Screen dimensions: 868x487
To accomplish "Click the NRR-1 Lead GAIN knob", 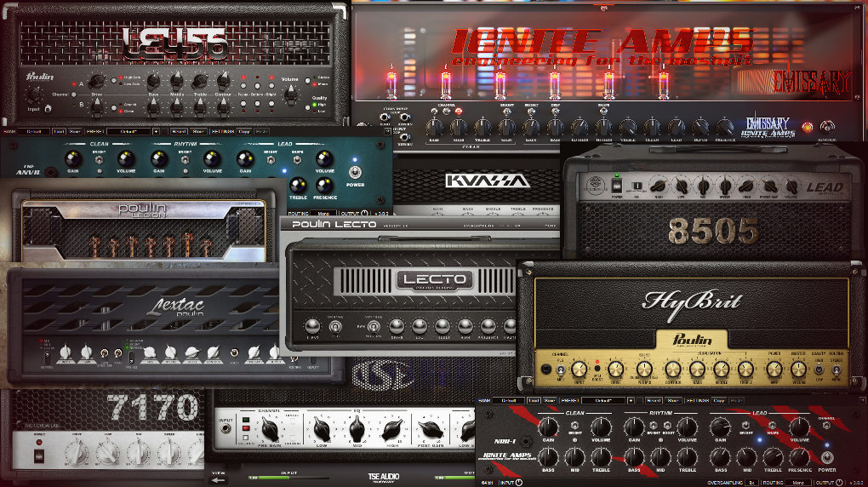I will point(720,427).
